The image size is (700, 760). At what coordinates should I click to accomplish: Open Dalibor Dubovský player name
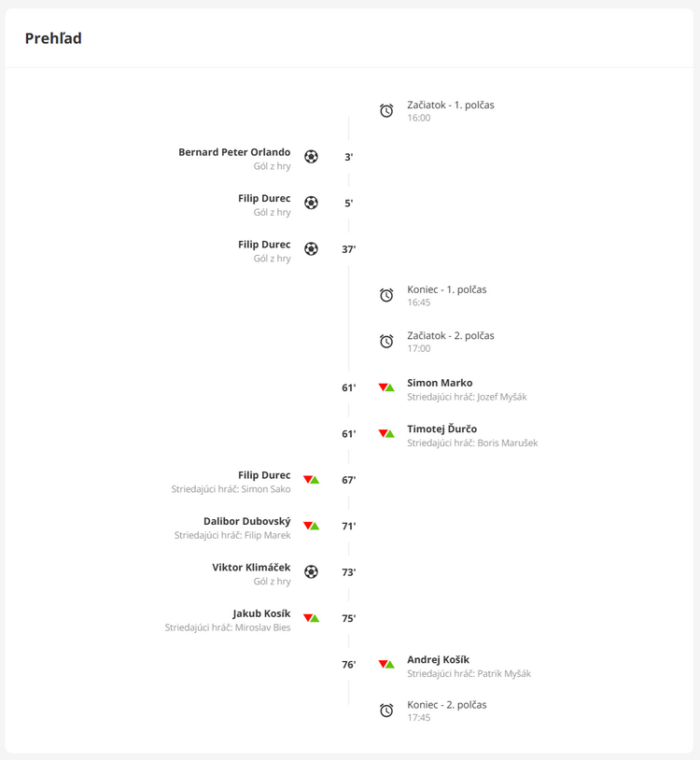pos(247,521)
